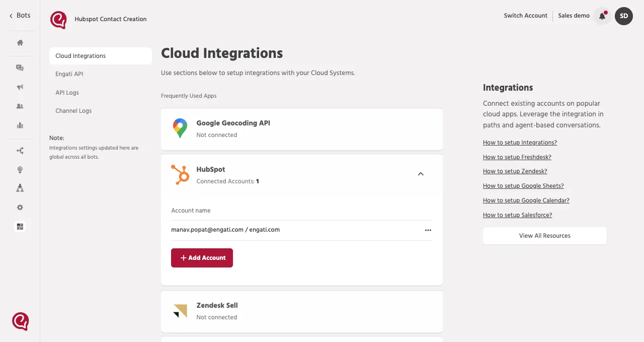
Task: Open How to setup Integrations link
Action: (x=520, y=143)
